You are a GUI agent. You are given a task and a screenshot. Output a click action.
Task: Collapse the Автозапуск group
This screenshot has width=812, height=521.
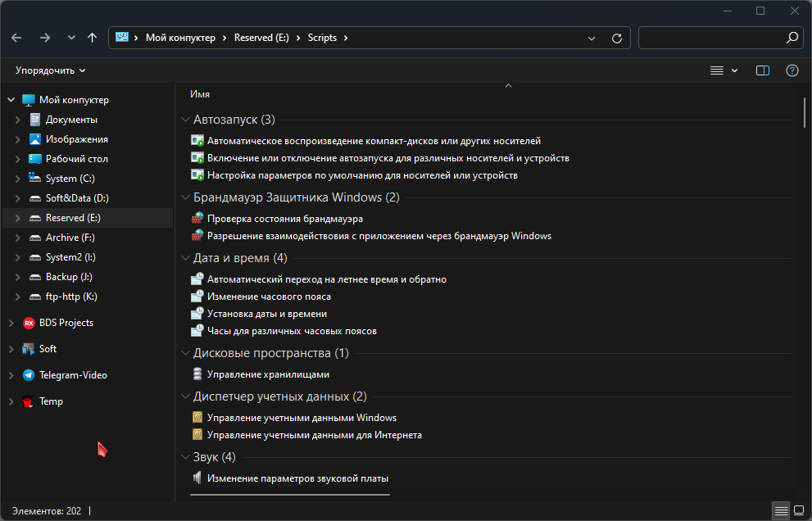pyautogui.click(x=185, y=120)
